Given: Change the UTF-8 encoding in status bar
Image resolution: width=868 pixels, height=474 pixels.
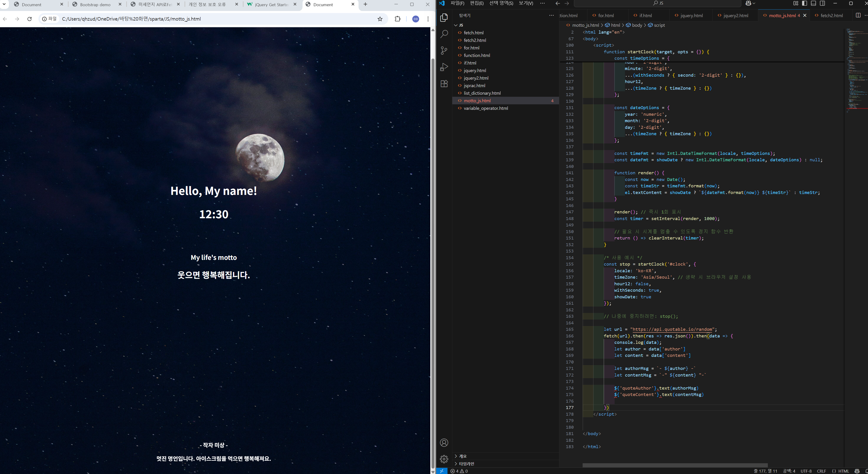Looking at the screenshot, I should pyautogui.click(x=806, y=471).
